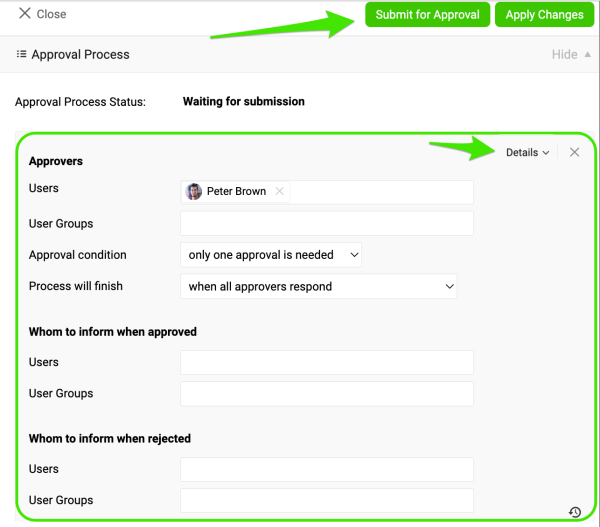Open the Process will finish dropdown
The height and width of the screenshot is (527, 600).
point(318,286)
